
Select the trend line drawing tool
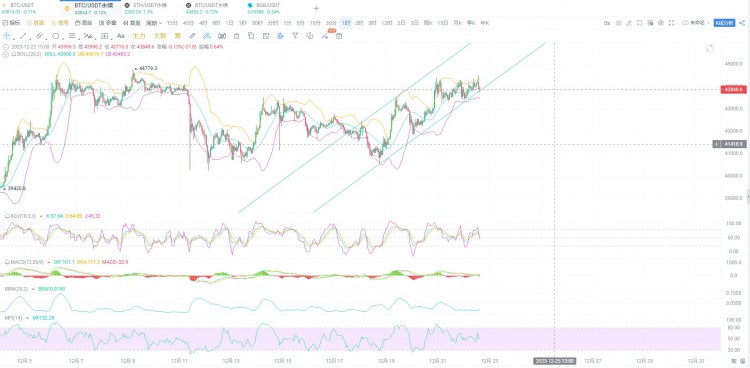tap(22, 36)
